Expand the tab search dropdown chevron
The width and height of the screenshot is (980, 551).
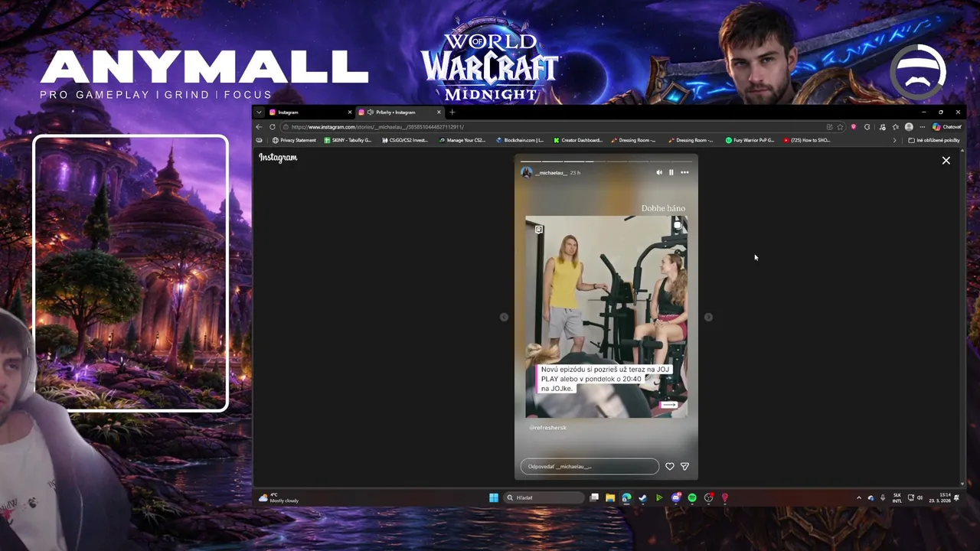259,112
